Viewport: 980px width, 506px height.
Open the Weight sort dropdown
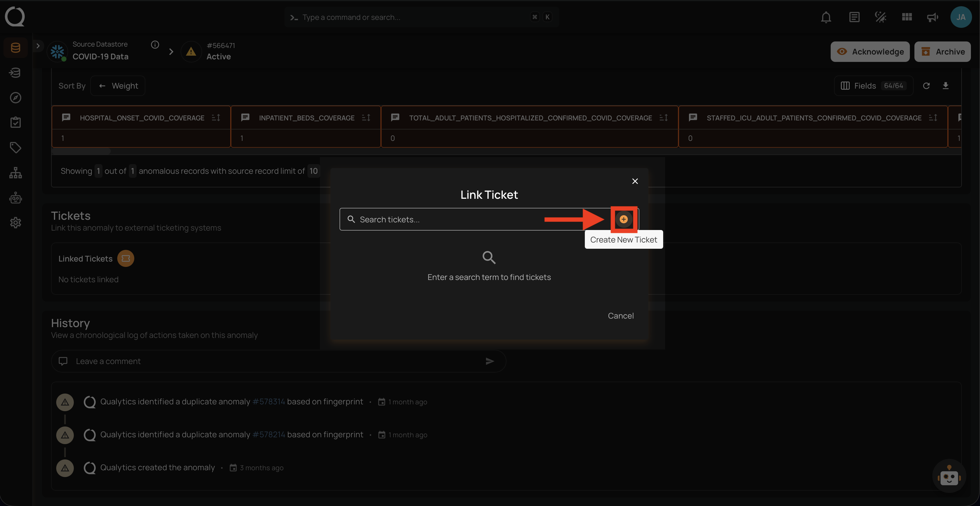(118, 85)
